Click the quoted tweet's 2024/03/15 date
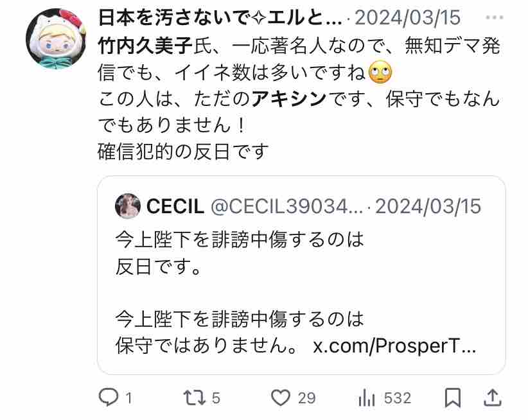The image size is (528, 420). coord(428,206)
